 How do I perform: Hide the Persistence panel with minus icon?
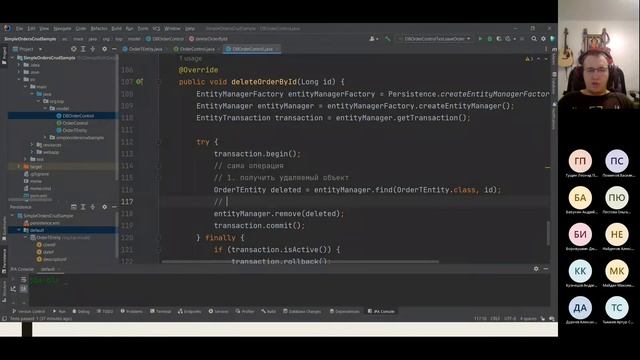[114, 207]
